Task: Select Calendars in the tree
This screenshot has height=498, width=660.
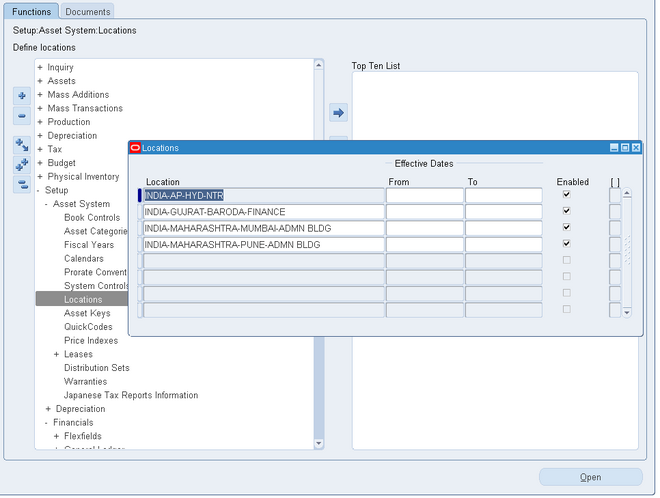Action: [x=84, y=258]
